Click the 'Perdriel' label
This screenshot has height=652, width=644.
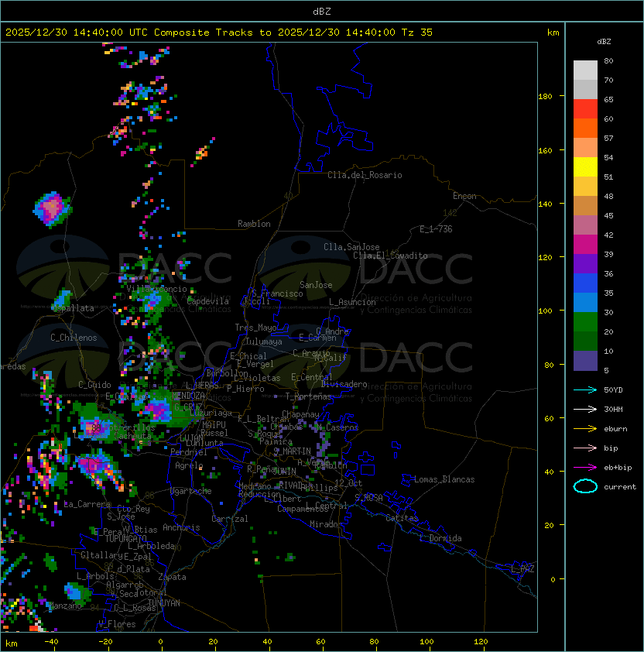(x=189, y=452)
